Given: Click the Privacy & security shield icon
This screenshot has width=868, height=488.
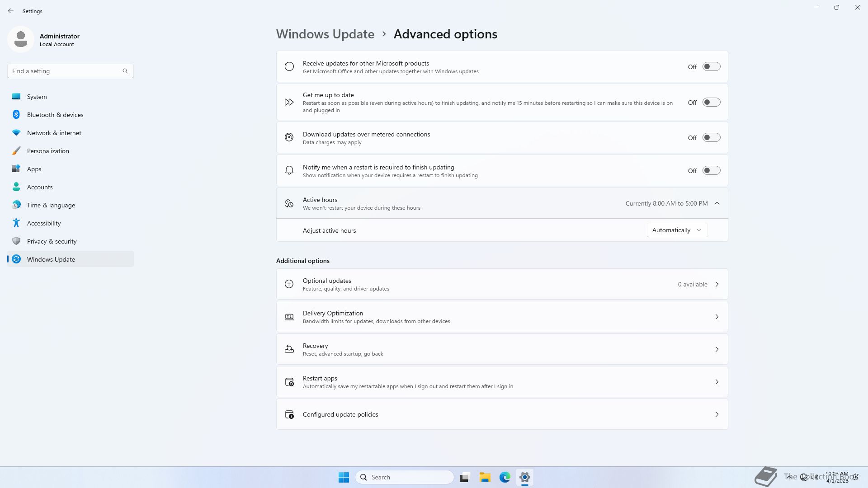Looking at the screenshot, I should (x=16, y=241).
